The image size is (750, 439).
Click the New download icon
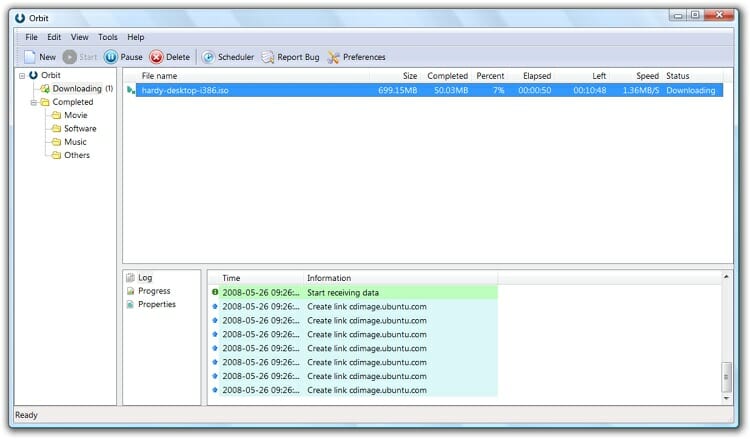click(x=30, y=57)
